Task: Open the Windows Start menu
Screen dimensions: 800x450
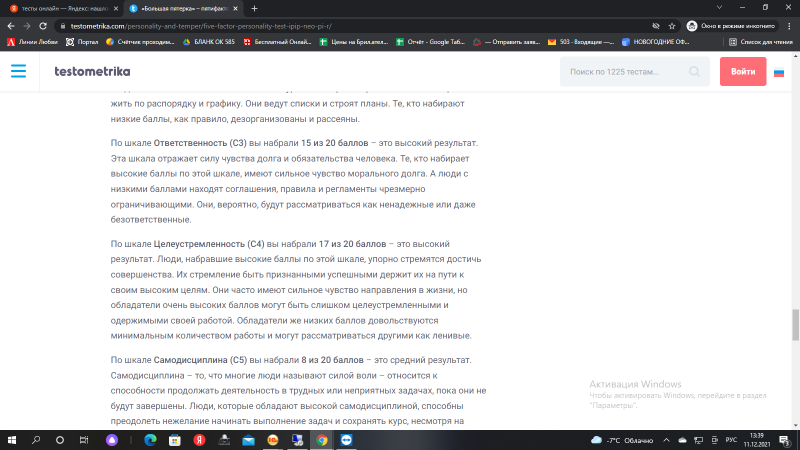Action: click(x=11, y=439)
